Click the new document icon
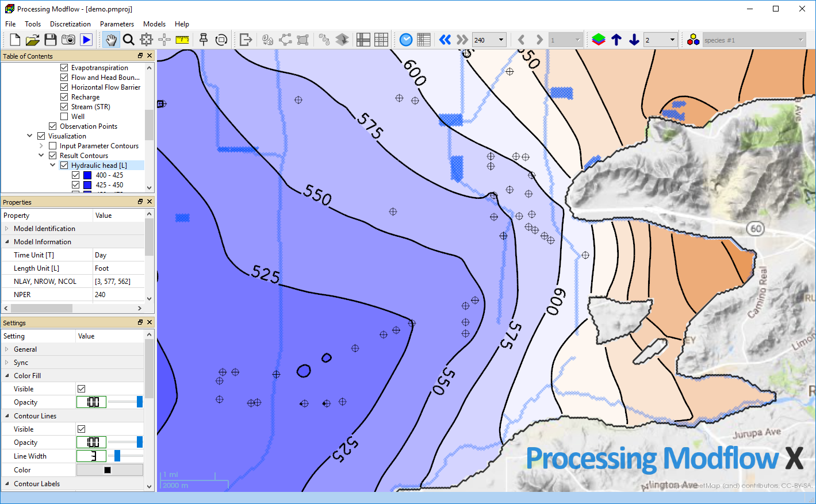The height and width of the screenshot is (504, 816). pos(15,40)
